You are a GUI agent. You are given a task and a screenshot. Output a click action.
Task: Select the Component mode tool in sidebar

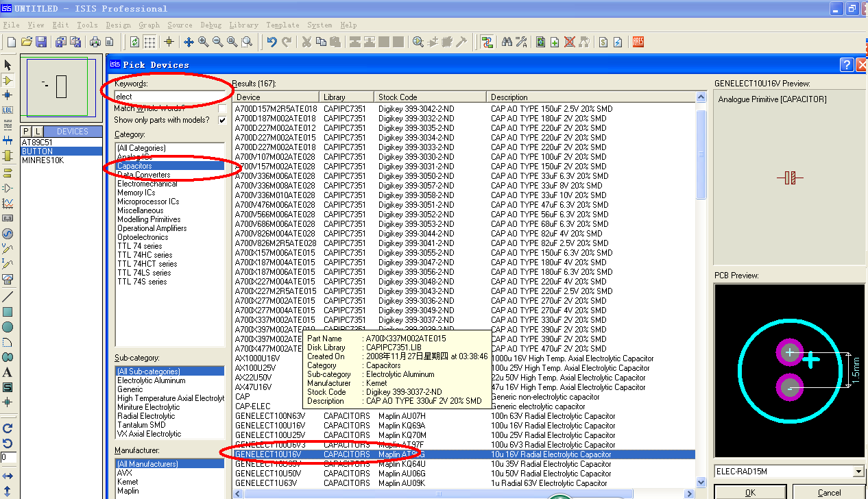8,80
